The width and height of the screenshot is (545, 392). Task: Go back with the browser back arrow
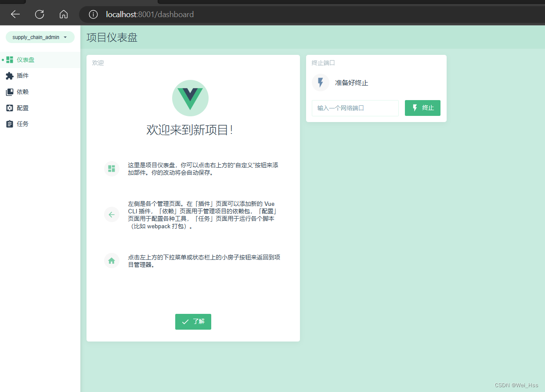[x=15, y=14]
